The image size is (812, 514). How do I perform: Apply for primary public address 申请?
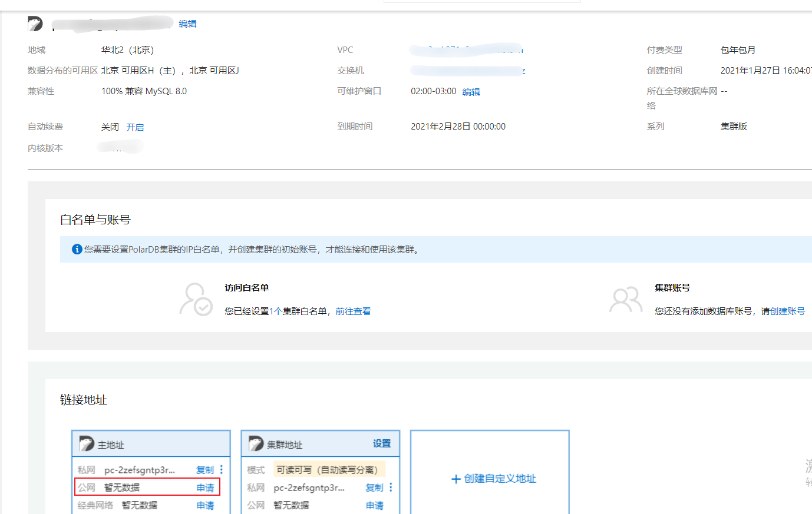205,488
